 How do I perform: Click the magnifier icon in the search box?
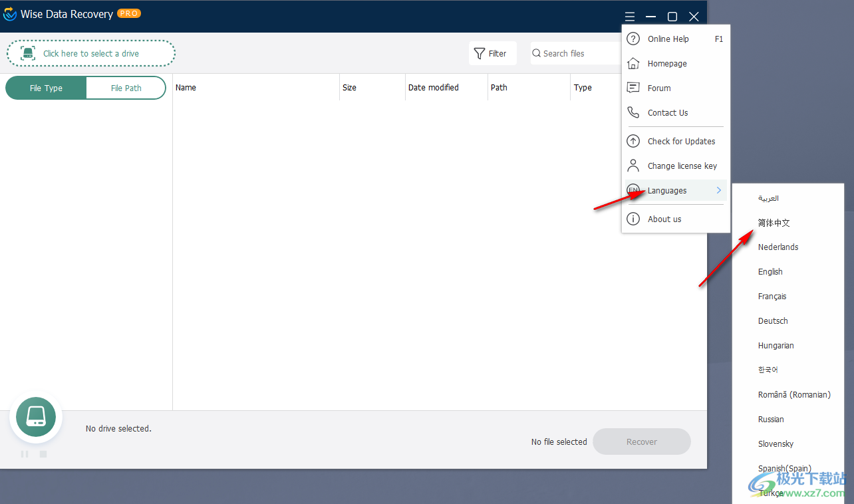tap(537, 53)
